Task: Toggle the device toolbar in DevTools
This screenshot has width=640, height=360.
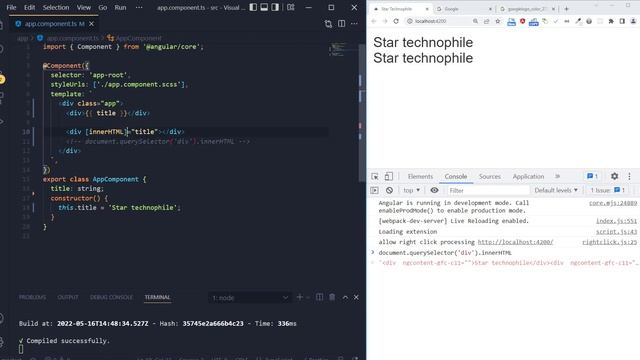Action: 389,176
